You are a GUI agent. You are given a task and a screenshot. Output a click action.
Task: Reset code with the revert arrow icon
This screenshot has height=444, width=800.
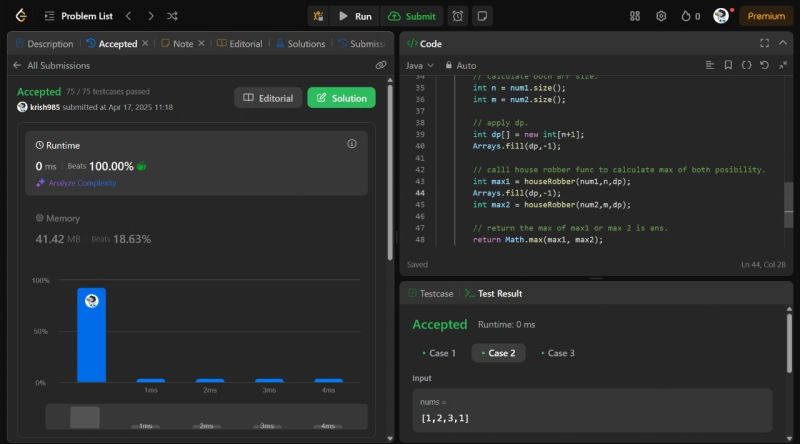[x=764, y=65]
